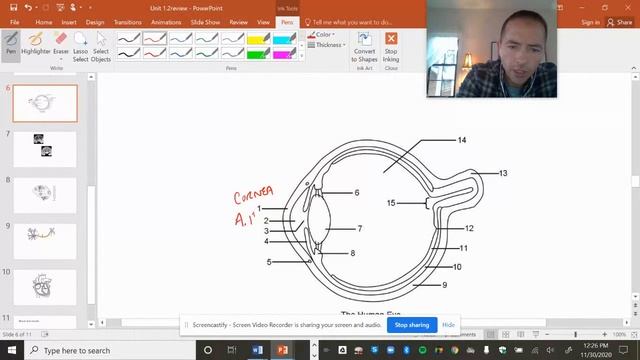640x360 pixels.
Task: Open Windows Start menu
Action: tap(12, 350)
